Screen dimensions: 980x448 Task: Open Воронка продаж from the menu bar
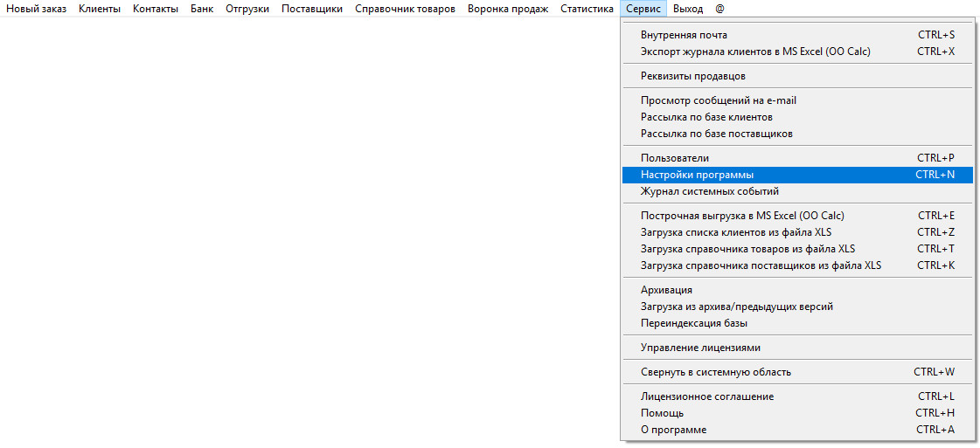click(x=508, y=9)
